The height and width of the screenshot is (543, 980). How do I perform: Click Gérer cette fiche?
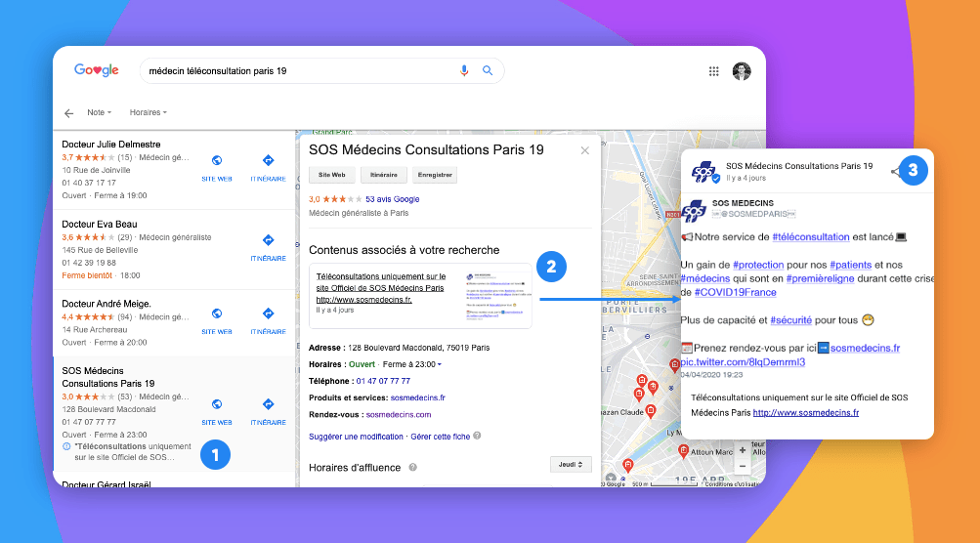tap(440, 437)
